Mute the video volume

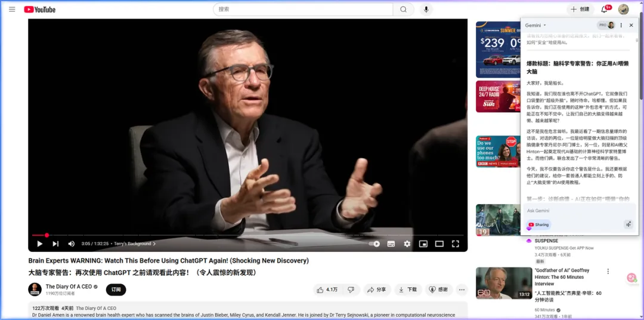point(72,244)
